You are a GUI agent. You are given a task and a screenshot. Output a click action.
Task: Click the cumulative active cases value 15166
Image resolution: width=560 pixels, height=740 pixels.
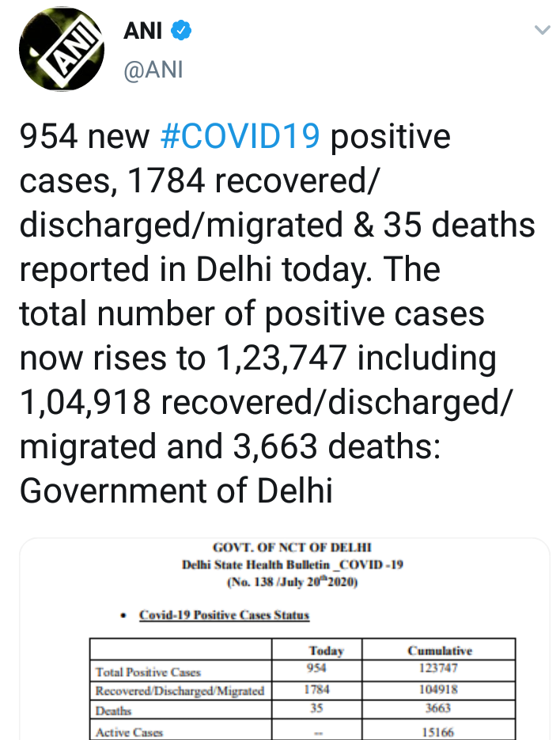coord(440,732)
